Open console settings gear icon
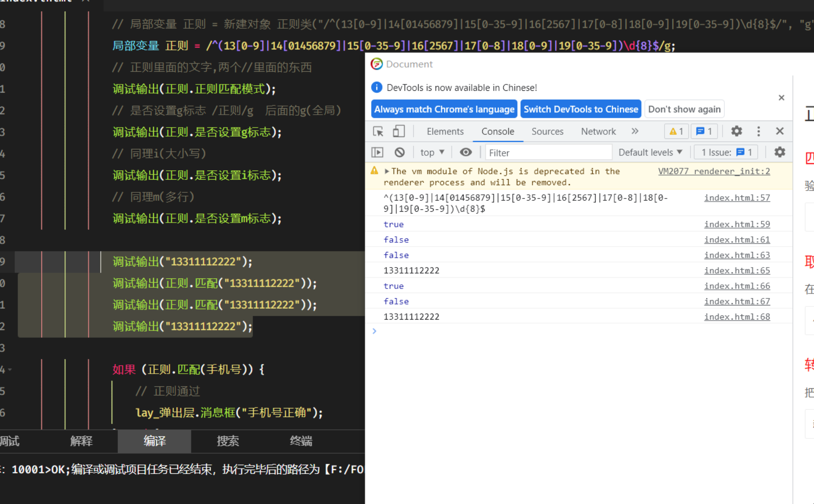Image resolution: width=814 pixels, height=504 pixels. tap(780, 152)
